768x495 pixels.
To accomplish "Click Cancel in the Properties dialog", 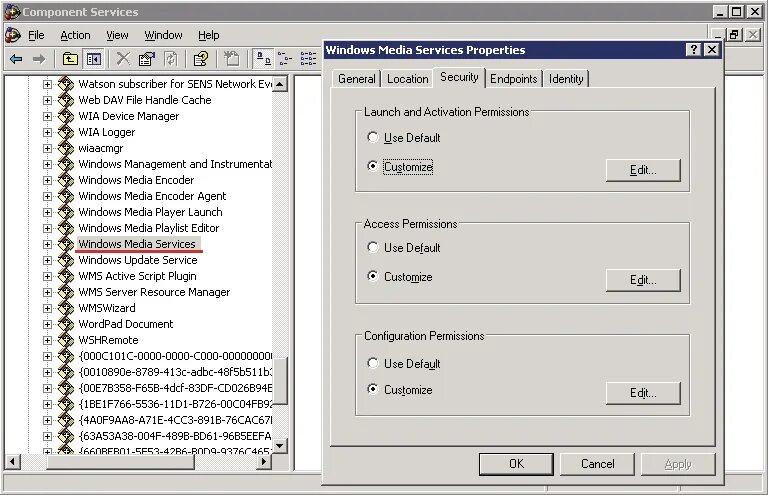I will pyautogui.click(x=598, y=464).
